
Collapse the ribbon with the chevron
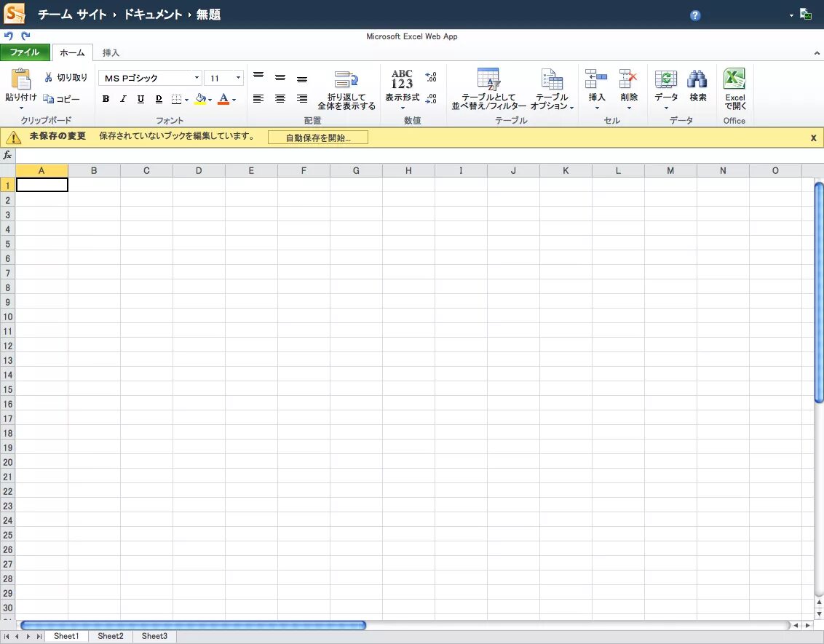817,52
